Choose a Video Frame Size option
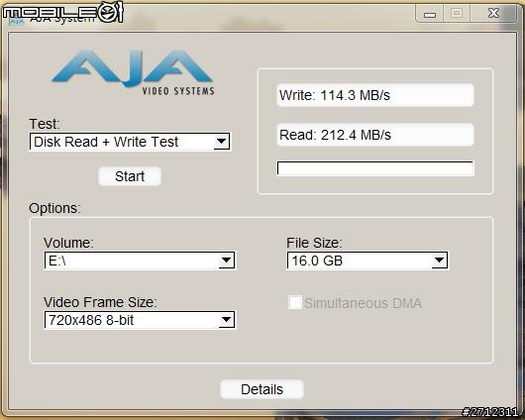 [x=140, y=320]
